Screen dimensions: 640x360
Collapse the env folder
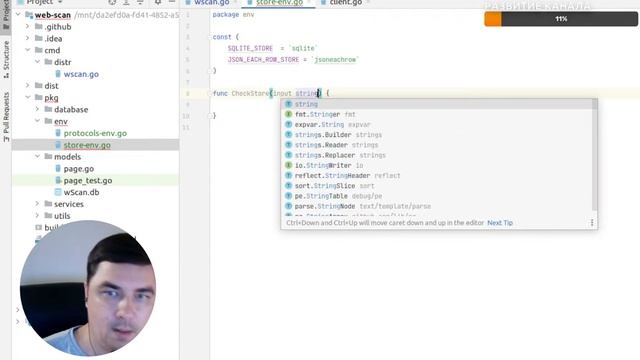pos(37,121)
